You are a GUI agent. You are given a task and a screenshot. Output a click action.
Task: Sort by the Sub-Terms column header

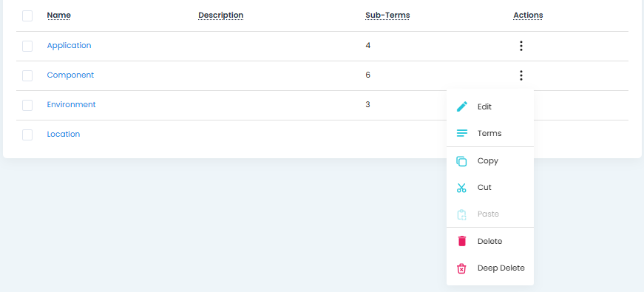tap(387, 16)
